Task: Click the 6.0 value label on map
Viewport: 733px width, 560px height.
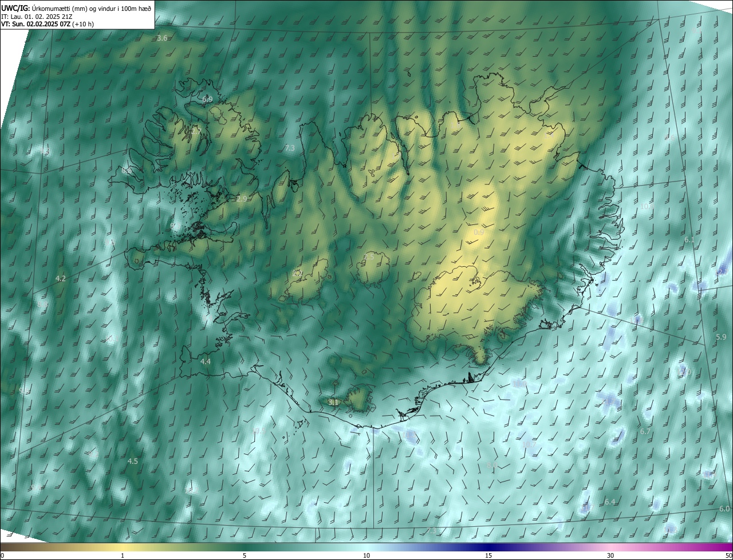Action: (x=724, y=509)
